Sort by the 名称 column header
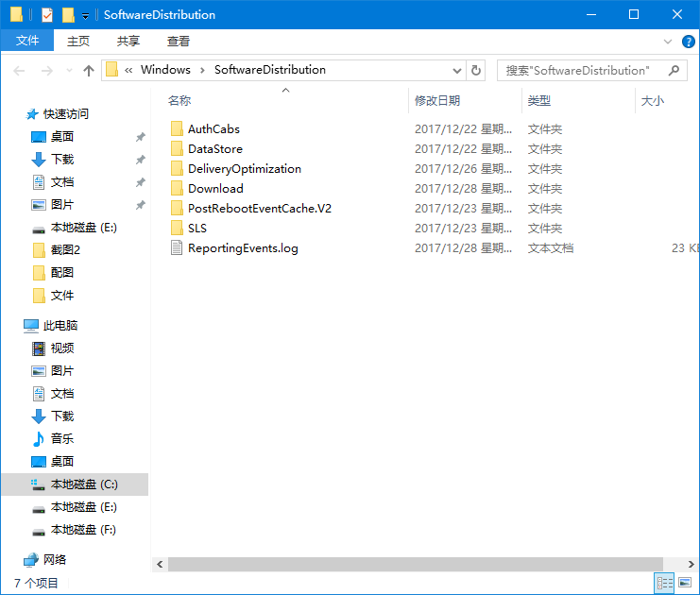 click(x=179, y=100)
